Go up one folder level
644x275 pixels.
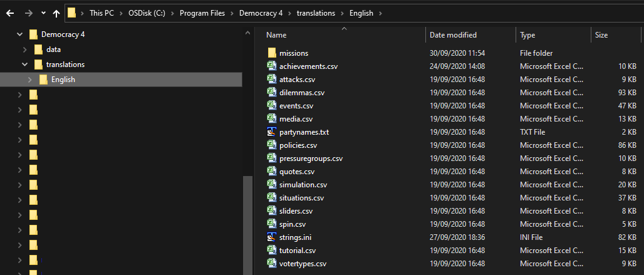click(56, 13)
